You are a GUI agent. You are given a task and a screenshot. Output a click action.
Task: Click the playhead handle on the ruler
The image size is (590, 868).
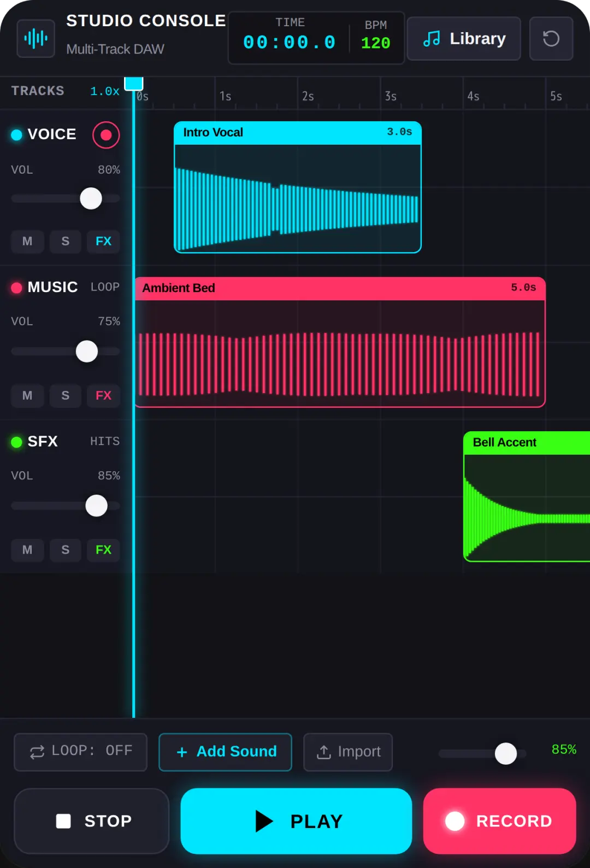coord(134,84)
